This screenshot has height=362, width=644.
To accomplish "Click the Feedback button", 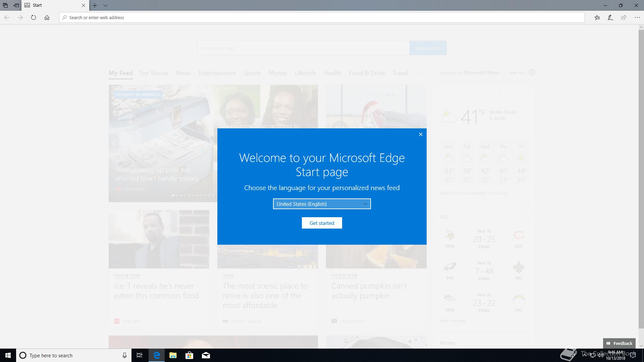I will tap(619, 343).
